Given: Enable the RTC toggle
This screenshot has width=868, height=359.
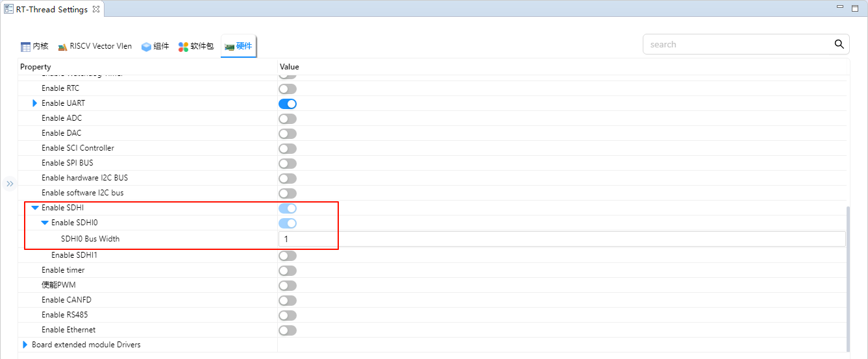Looking at the screenshot, I should (x=287, y=89).
